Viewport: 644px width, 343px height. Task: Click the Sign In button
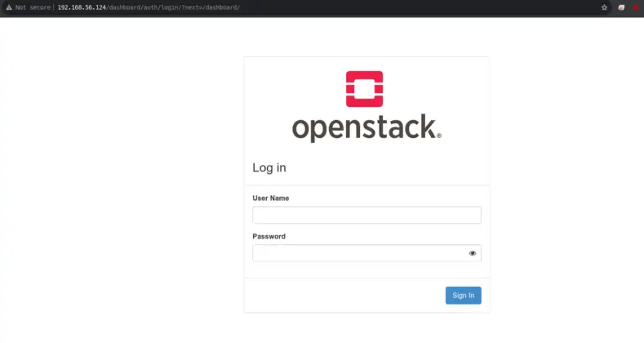pos(464,296)
